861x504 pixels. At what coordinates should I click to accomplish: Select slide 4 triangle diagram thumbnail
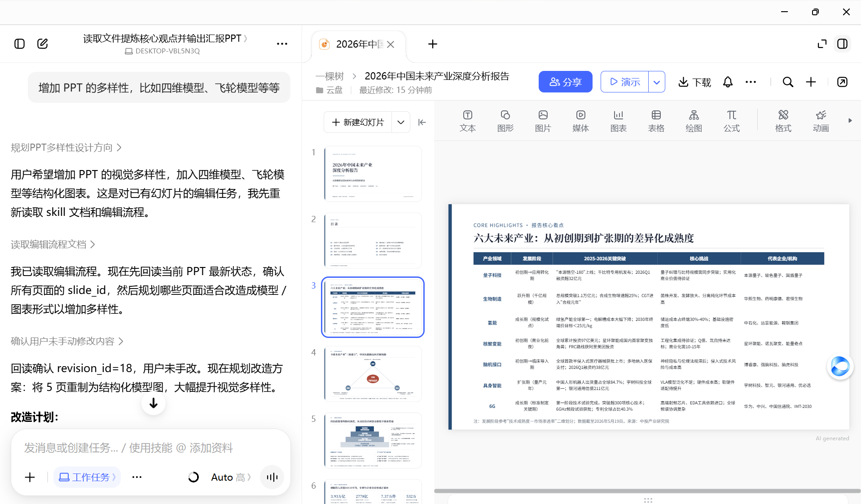pos(373,374)
